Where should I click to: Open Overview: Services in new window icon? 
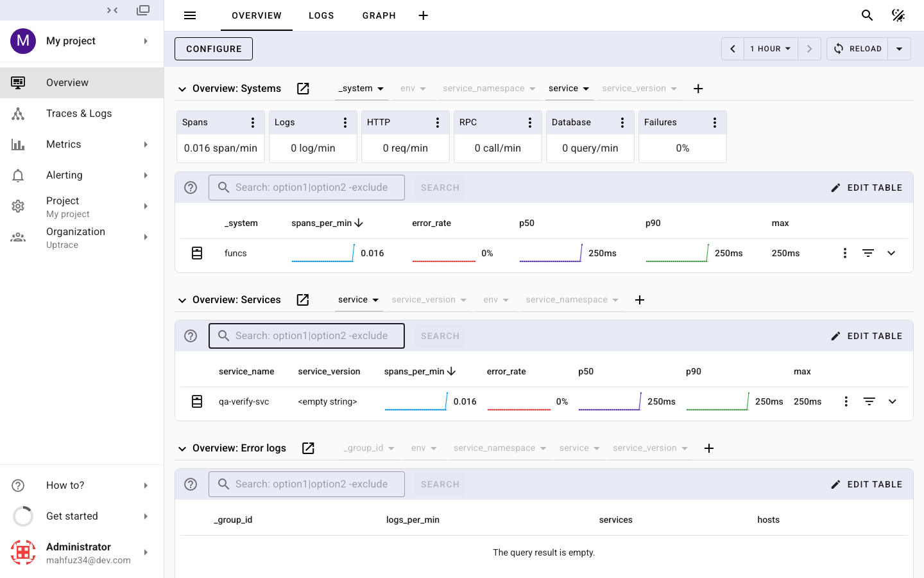303,300
